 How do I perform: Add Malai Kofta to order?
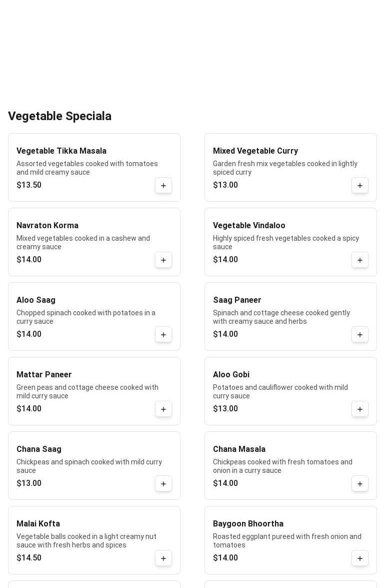pyautogui.click(x=163, y=558)
